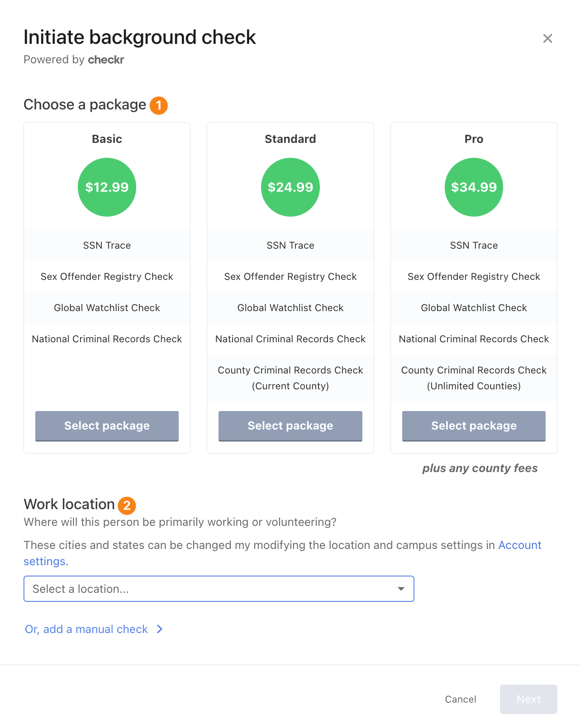580x728 pixels.
Task: Open the Select a location dropdown
Action: point(219,589)
